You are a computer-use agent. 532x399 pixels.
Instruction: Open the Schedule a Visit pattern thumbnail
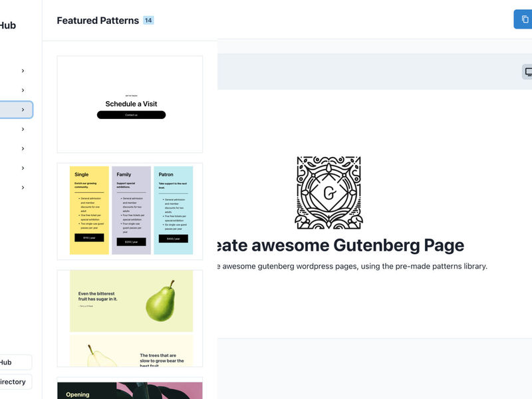point(130,104)
